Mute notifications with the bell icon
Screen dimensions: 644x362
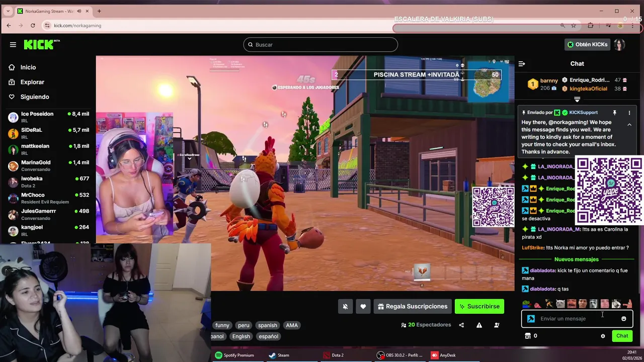345,306
